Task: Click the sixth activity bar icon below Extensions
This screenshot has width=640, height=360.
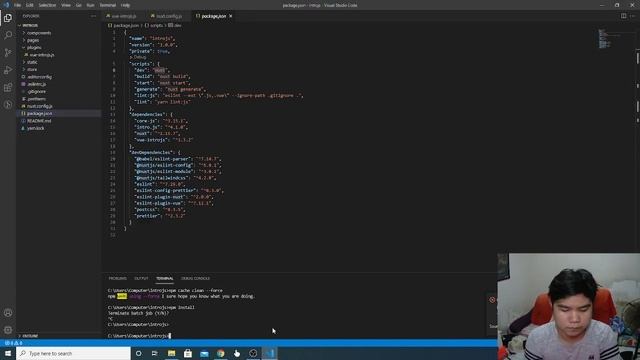Action: click(x=8, y=104)
